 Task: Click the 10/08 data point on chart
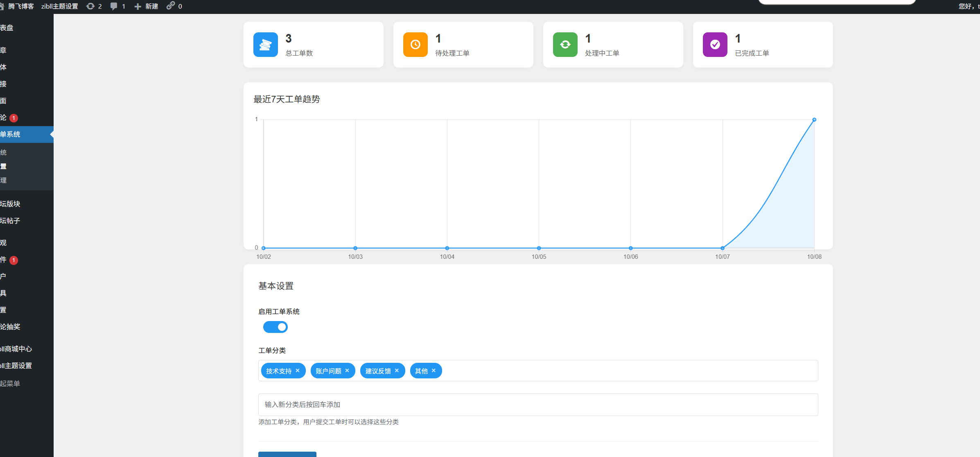(x=814, y=120)
